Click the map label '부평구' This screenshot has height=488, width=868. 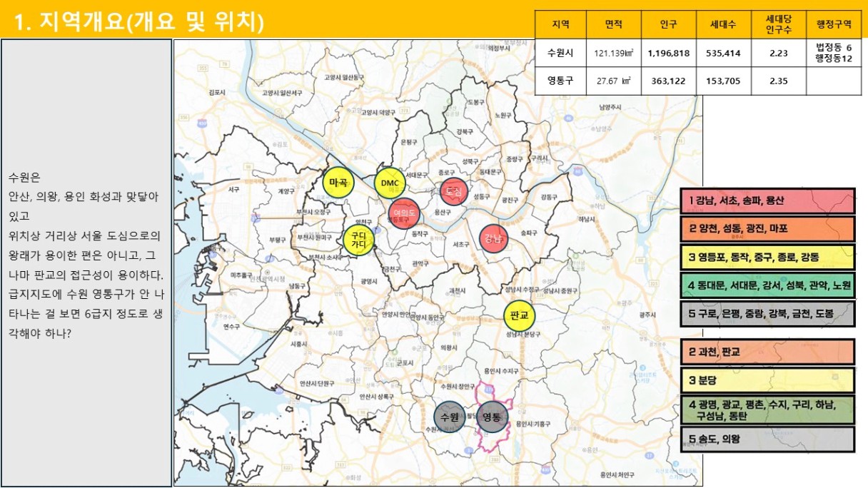click(x=279, y=240)
